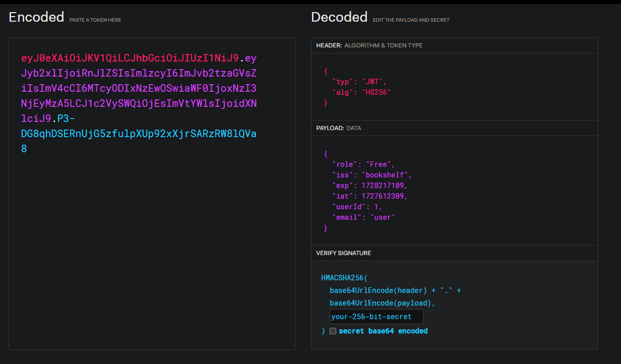
Task: Click the "alg": "HS256" line
Action: coord(361,92)
